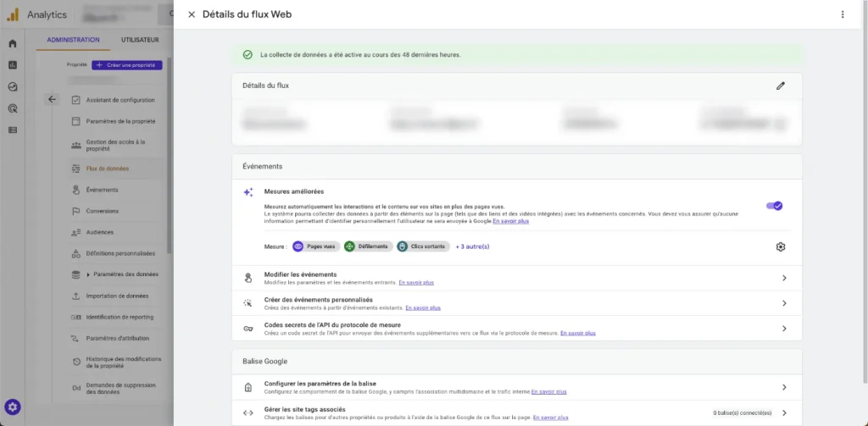
Task: Click the Google tag settings bag icon
Action: click(248, 387)
